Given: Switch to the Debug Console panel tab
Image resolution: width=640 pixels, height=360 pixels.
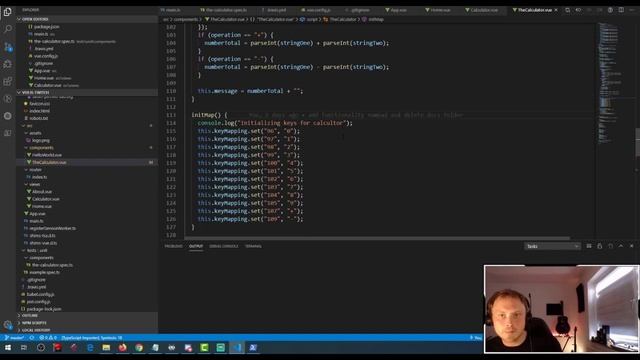Looking at the screenshot, I should tap(224, 246).
